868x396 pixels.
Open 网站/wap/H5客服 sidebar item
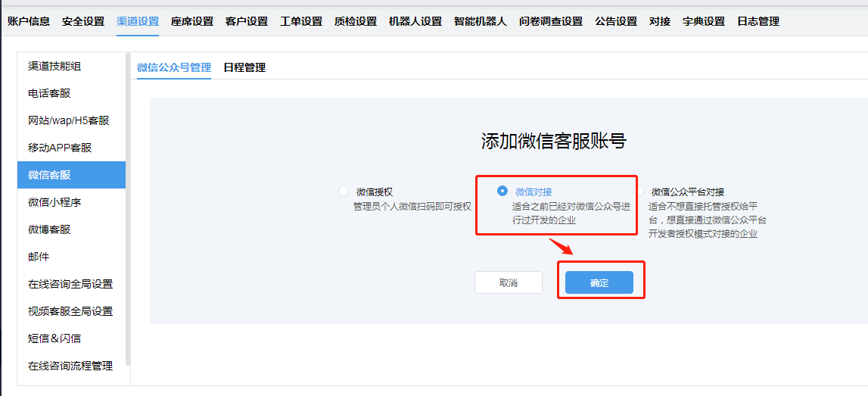tap(71, 120)
